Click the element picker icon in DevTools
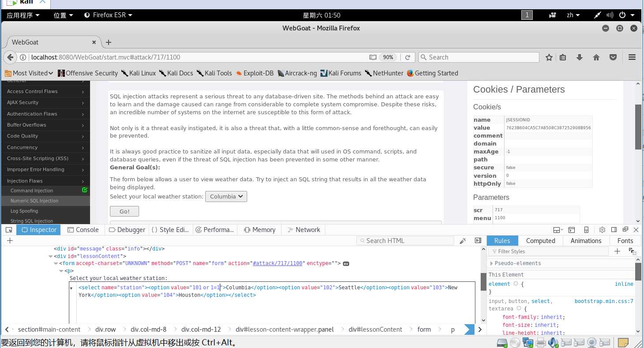The image size is (644, 348). [x=9, y=230]
